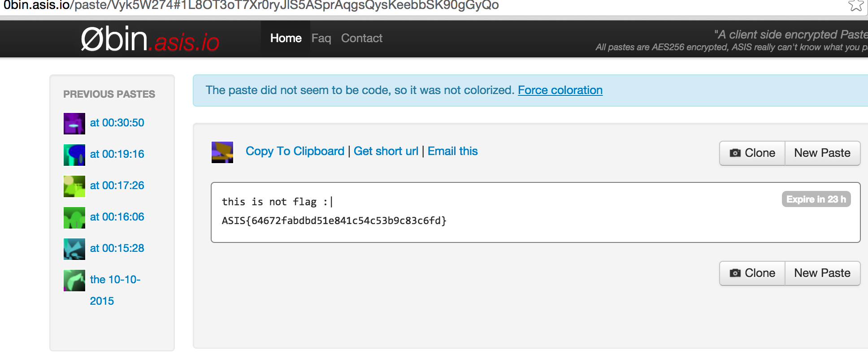Click the browser address bar URL

point(251,5)
